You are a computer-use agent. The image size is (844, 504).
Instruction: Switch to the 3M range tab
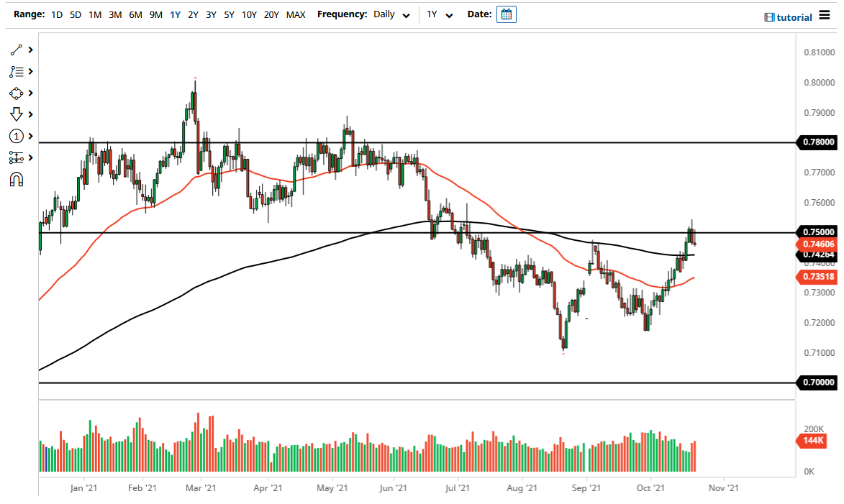114,14
